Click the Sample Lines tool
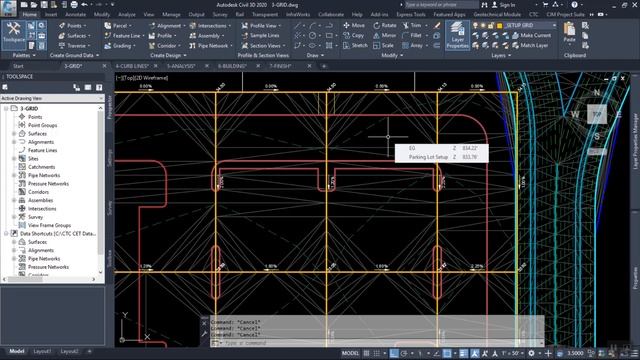Image resolution: width=640 pixels, height=360 pixels. pyautogui.click(x=260, y=36)
